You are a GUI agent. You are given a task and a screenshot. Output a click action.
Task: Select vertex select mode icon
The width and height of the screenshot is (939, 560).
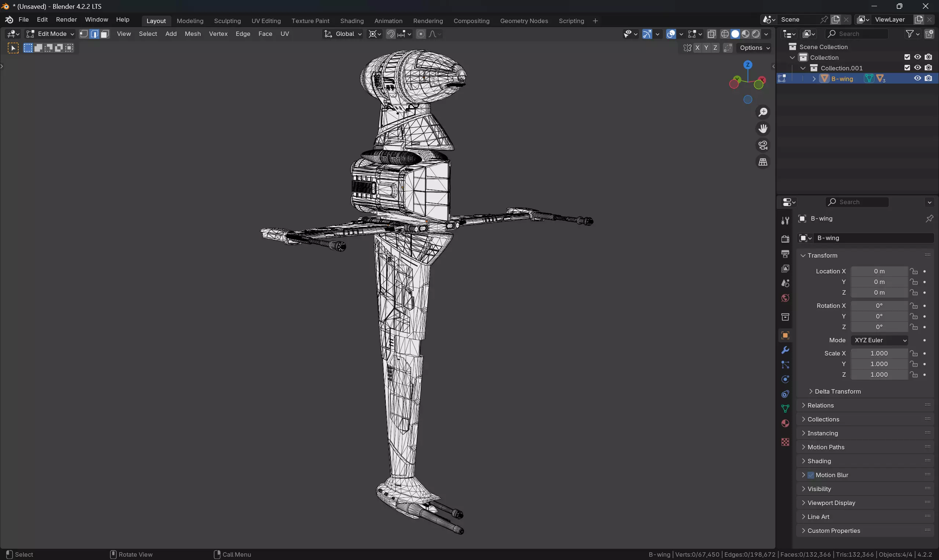tap(84, 34)
